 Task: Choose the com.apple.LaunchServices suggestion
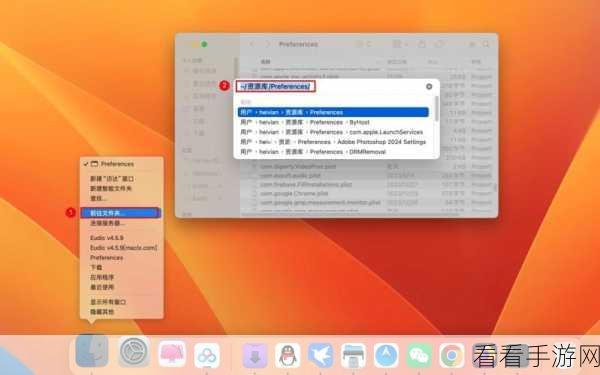333,132
